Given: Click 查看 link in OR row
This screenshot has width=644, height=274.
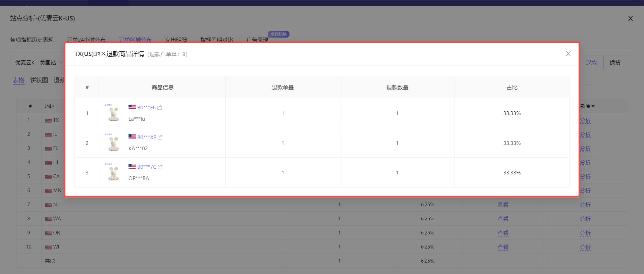Looking at the screenshot, I should [x=503, y=233].
